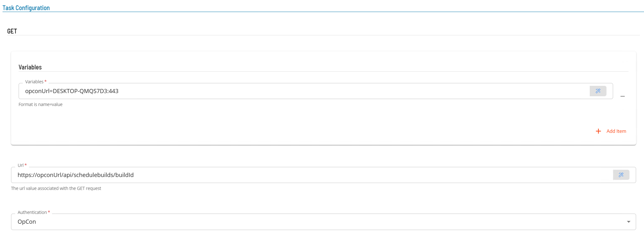The width and height of the screenshot is (644, 242).
Task: Click the Variables section title
Action: pos(30,67)
